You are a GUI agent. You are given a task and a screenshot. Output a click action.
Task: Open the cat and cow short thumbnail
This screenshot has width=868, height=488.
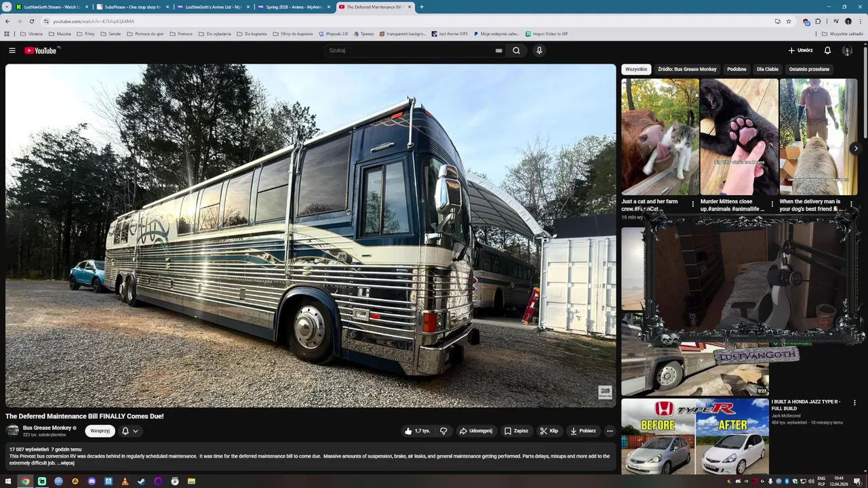[x=660, y=137]
